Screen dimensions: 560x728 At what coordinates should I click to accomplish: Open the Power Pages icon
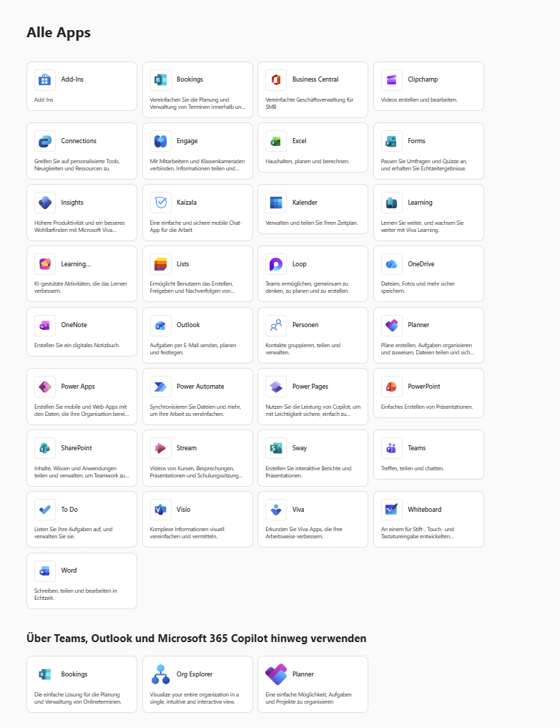276,387
